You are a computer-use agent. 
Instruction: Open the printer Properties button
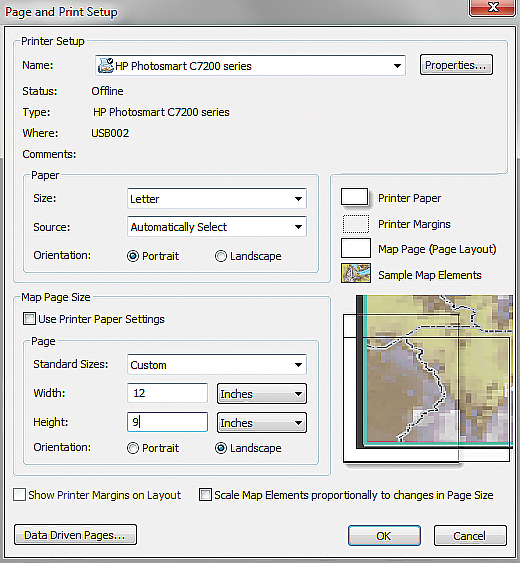point(456,65)
